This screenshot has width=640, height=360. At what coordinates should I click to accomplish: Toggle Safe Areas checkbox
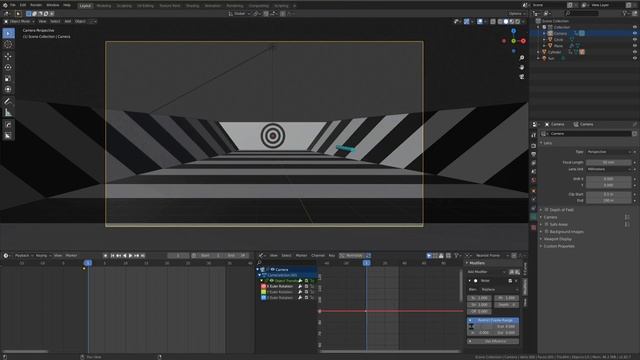(x=547, y=224)
